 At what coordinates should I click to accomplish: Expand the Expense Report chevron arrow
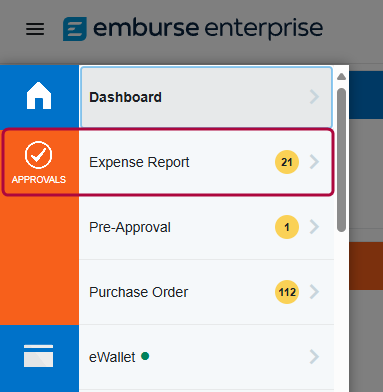(314, 162)
